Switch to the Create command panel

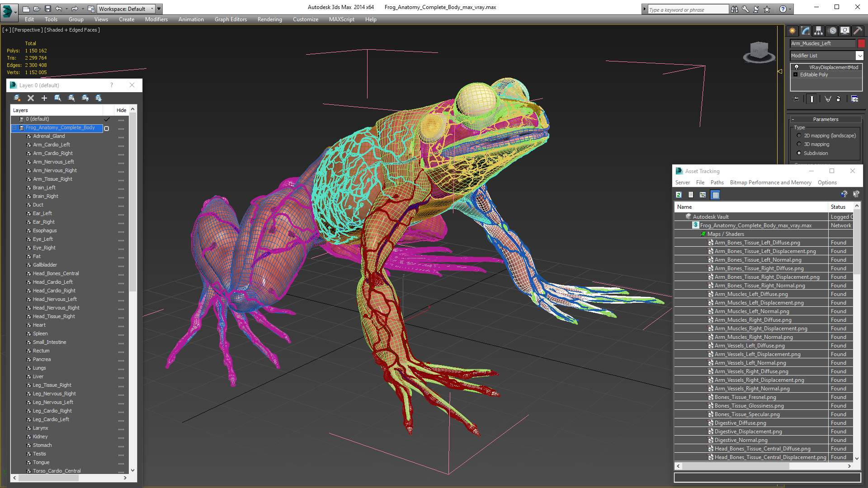(x=793, y=31)
